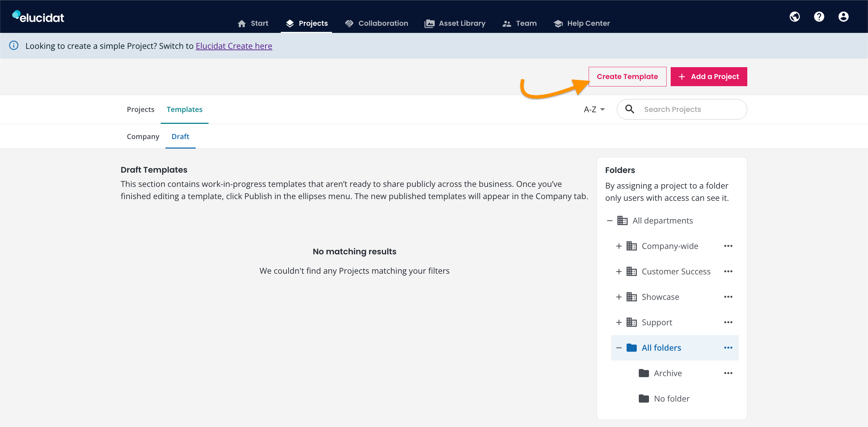The width and height of the screenshot is (868, 427).
Task: Open All folders ellipsis menu
Action: click(x=728, y=348)
